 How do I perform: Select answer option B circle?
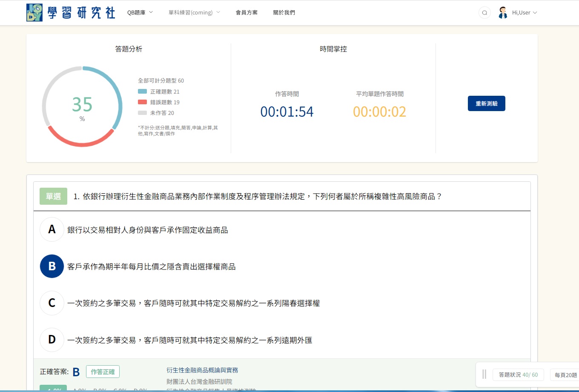52,266
